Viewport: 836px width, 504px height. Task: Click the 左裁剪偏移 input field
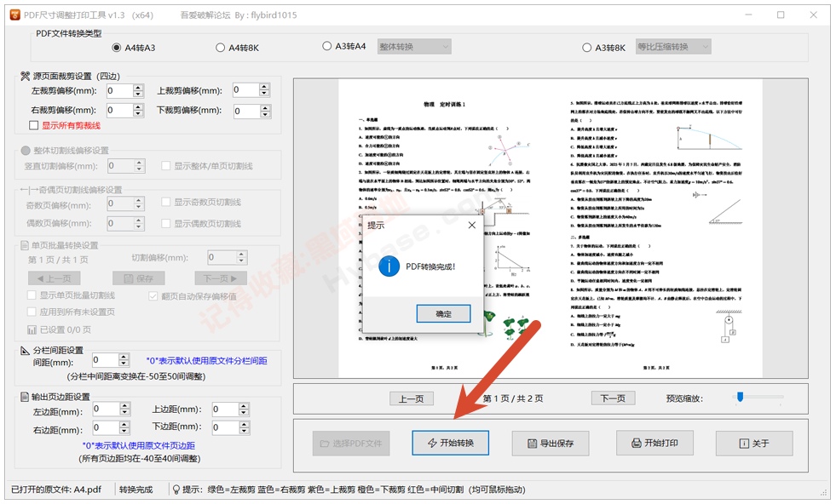pyautogui.click(x=119, y=91)
